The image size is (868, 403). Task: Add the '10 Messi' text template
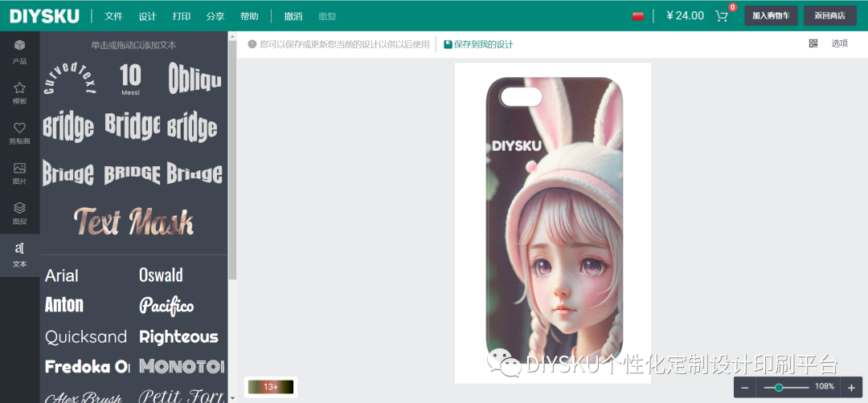(x=131, y=79)
